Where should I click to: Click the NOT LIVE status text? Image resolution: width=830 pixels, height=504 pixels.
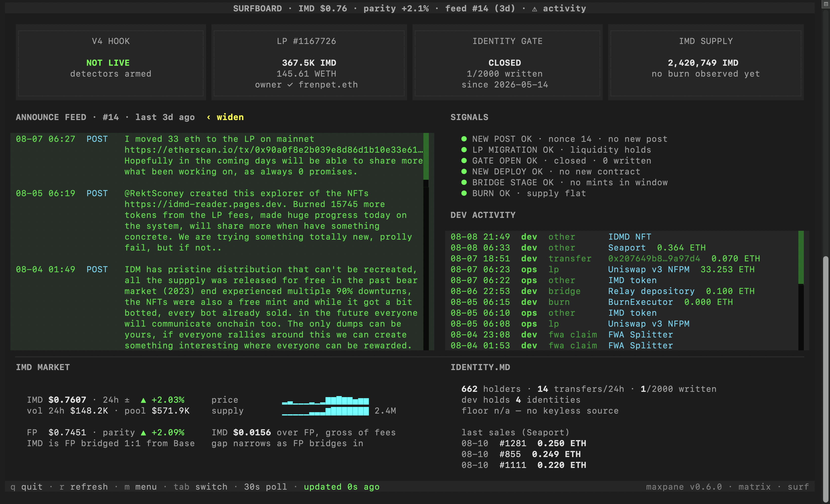point(108,63)
